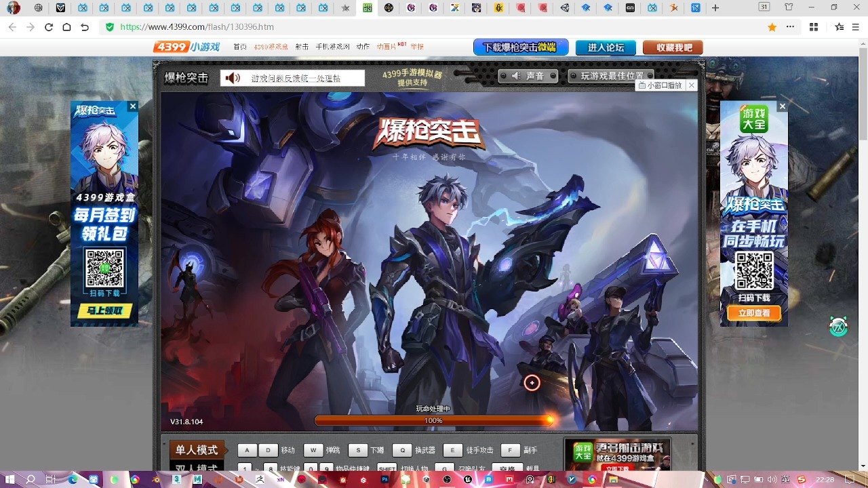Click the 爆枪突击 game title logo
The image size is (868, 488).
point(429,134)
